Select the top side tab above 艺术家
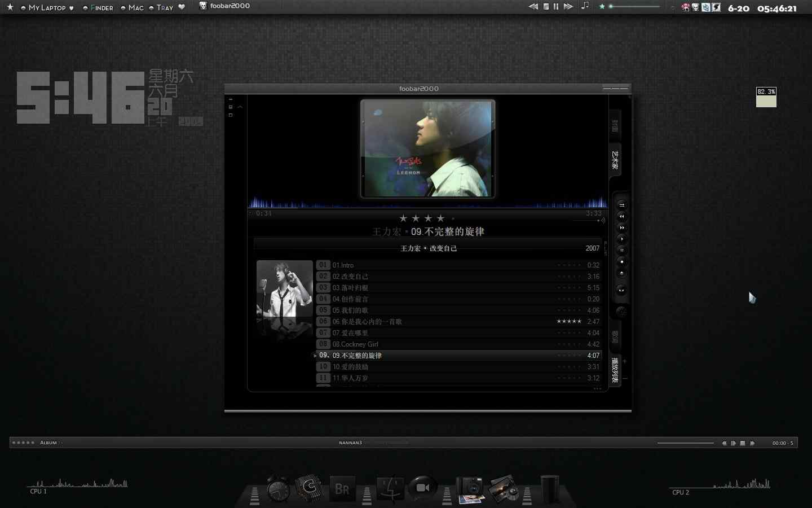812x508 pixels. click(615, 126)
